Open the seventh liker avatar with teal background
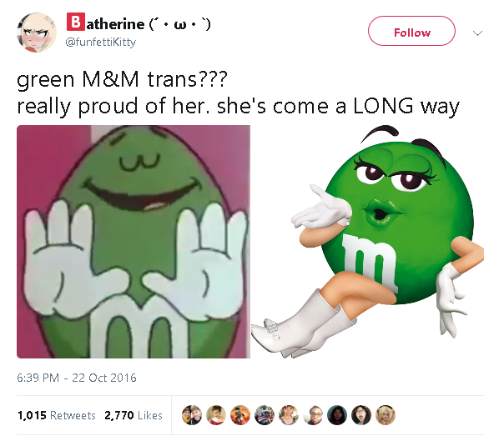 click(337, 415)
